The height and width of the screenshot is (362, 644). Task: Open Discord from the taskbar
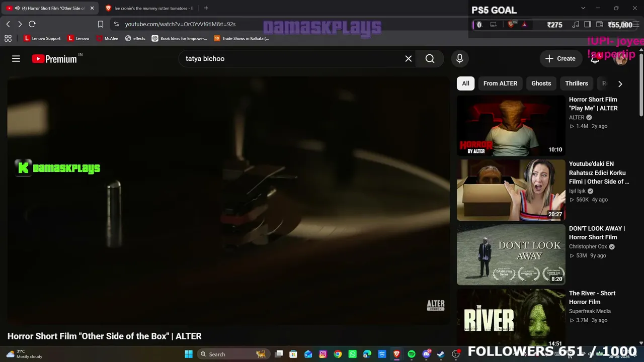coord(427,354)
